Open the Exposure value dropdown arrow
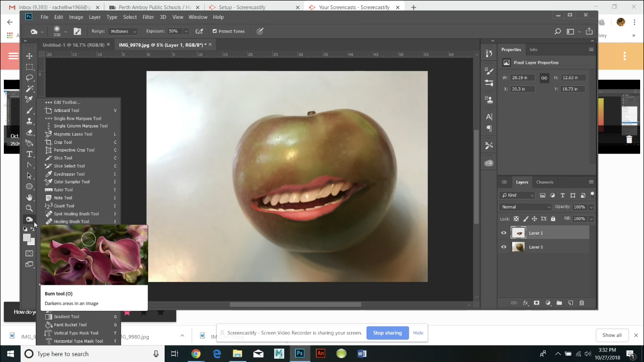This screenshot has width=644, height=362. pyautogui.click(x=186, y=31)
